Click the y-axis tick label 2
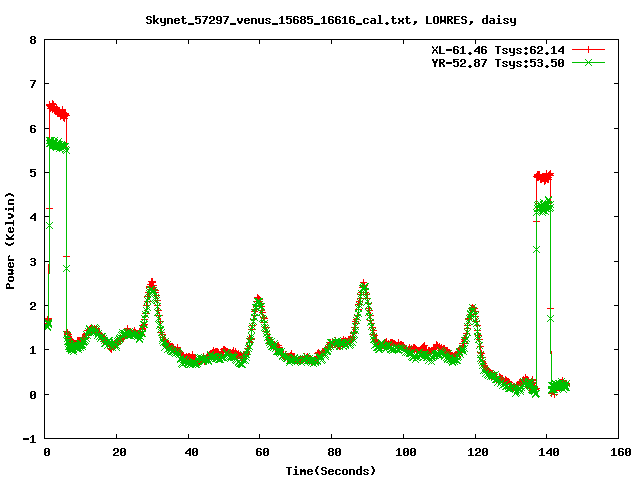Screen dimensions: 640x480 [33, 306]
